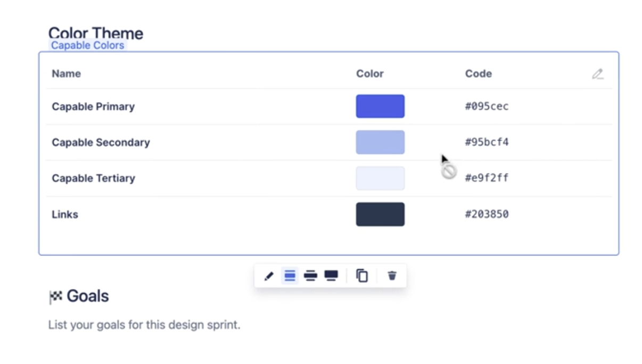The image size is (642, 364).
Task: Click the #095cec color code
Action: [487, 106]
